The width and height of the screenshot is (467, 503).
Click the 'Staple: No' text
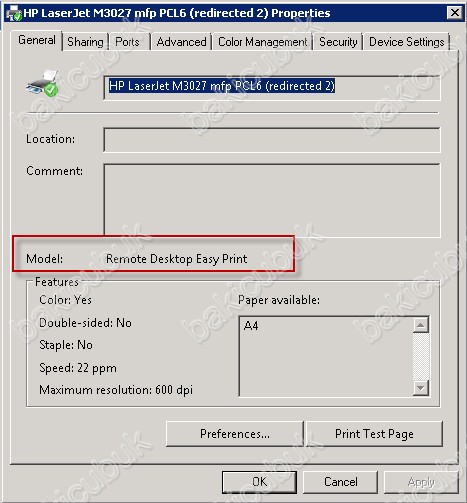tap(66, 345)
